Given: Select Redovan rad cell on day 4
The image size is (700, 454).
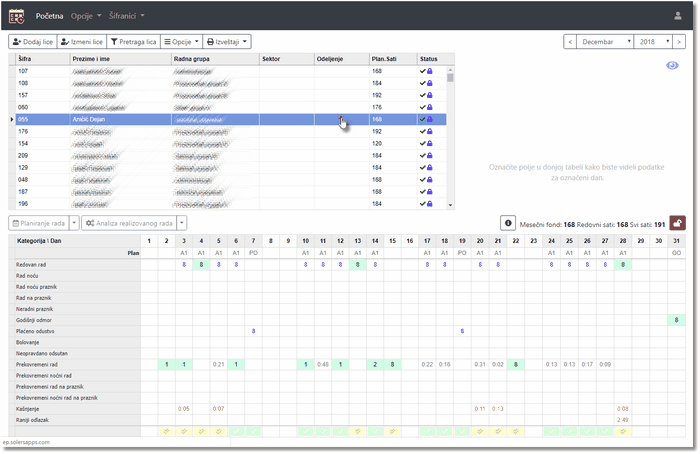Looking at the screenshot, I should (201, 264).
